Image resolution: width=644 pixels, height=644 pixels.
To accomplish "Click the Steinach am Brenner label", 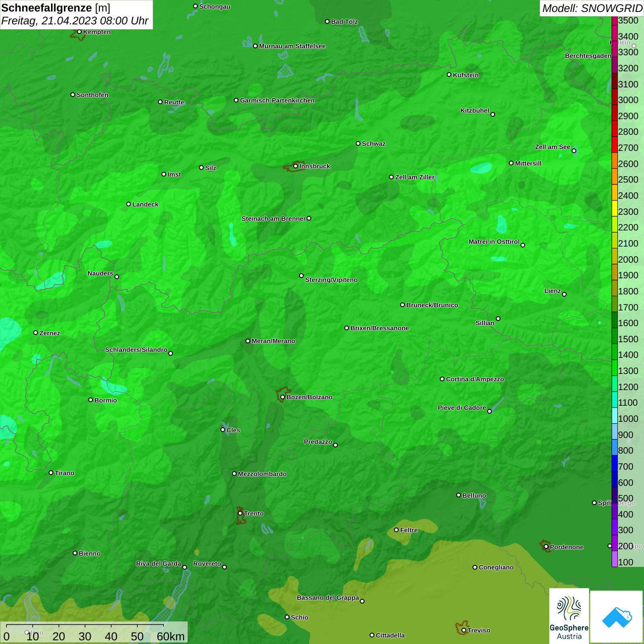I will (274, 218).
